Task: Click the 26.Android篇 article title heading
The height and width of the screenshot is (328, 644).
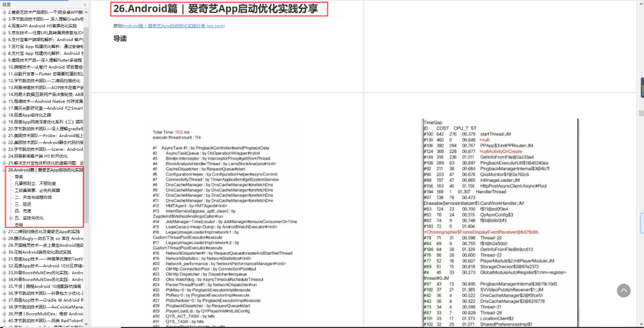Action: tap(216, 9)
